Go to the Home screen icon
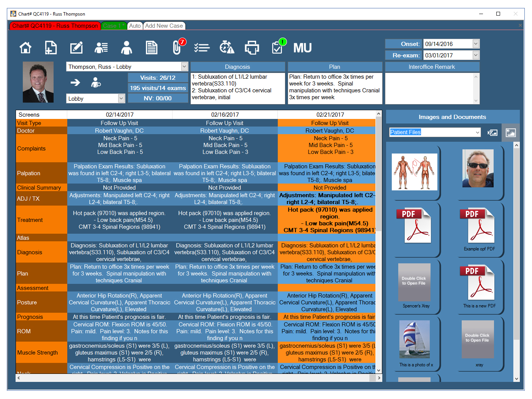This screenshot has width=532, height=399. click(x=25, y=48)
